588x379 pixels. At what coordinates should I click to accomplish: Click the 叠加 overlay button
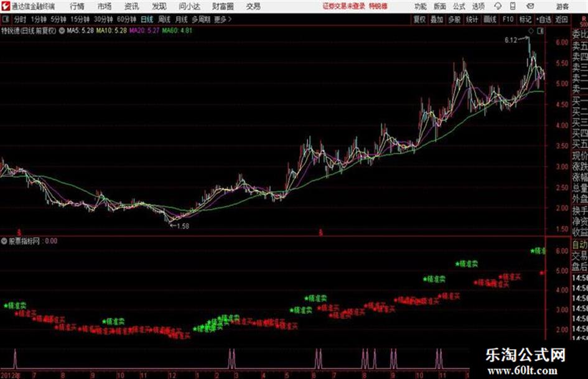[x=437, y=19]
